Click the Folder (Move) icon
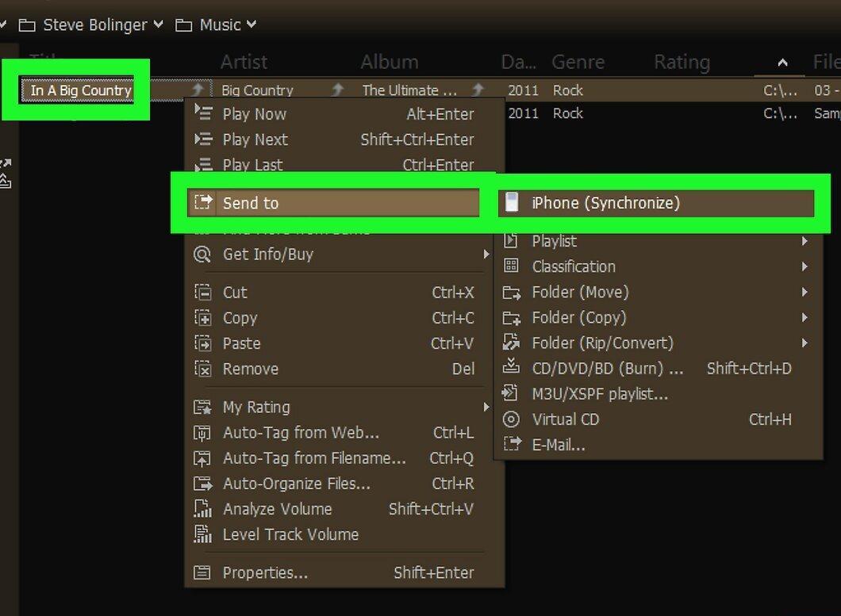Viewport: 841px width, 616px height. pyautogui.click(x=511, y=293)
